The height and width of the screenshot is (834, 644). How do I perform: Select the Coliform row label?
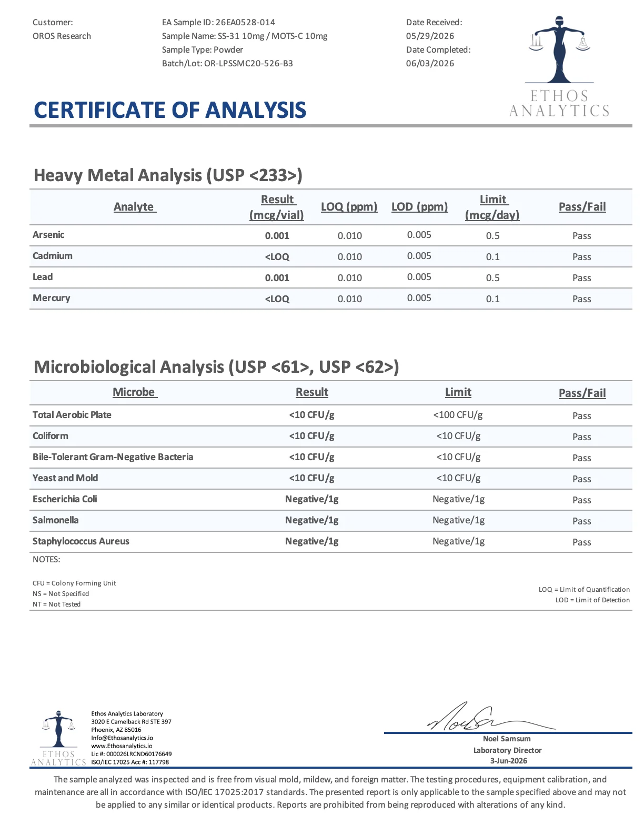click(51, 436)
